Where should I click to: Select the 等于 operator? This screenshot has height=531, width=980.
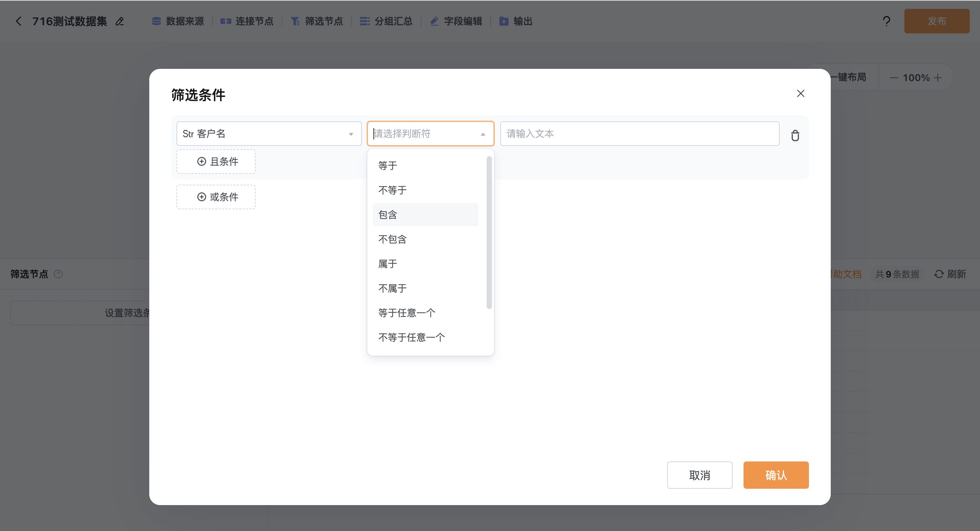(425, 166)
